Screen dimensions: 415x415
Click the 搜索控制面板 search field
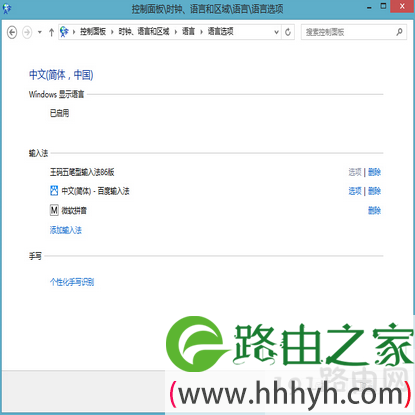point(348,32)
